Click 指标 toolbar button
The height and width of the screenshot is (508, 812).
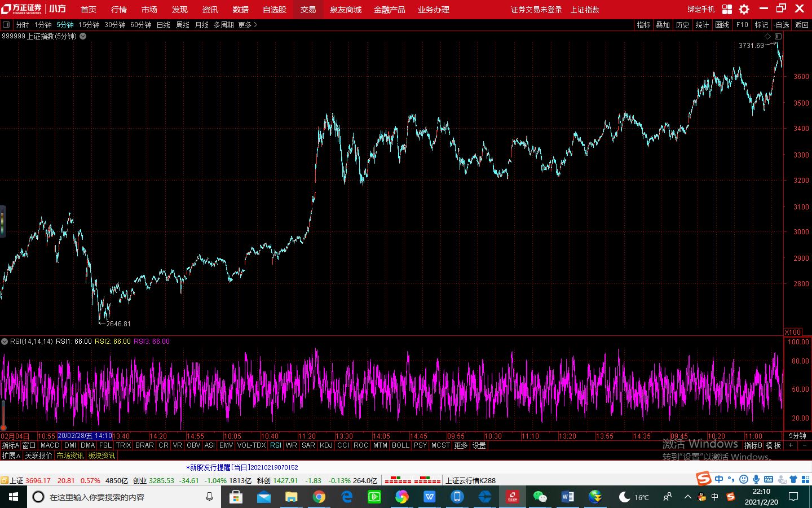pos(643,25)
